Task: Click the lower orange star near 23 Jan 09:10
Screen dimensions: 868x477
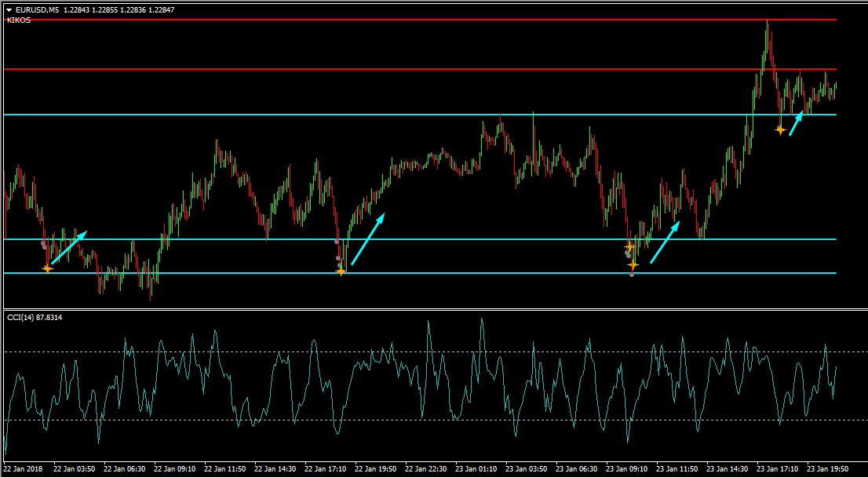Action: point(633,264)
